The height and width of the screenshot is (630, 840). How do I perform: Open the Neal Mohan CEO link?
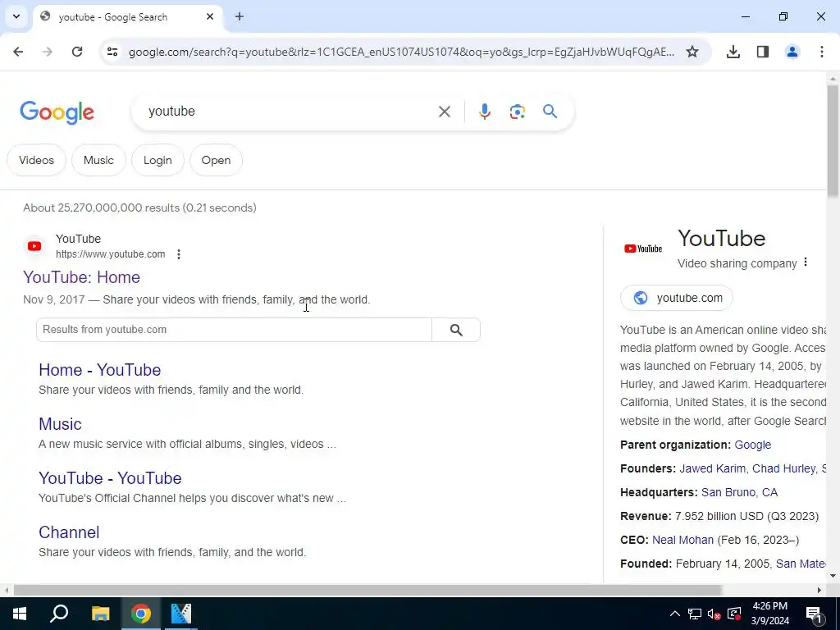pos(682,540)
